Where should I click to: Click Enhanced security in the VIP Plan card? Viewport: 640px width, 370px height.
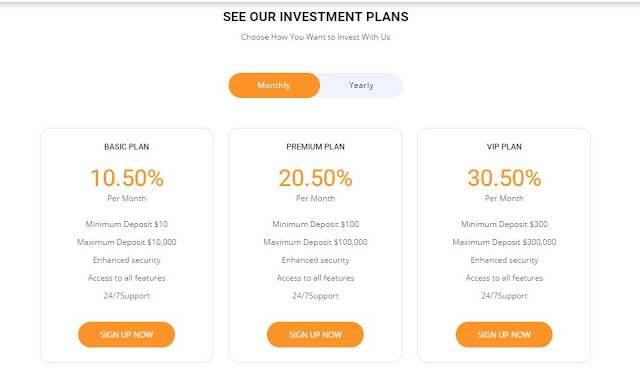[504, 260]
